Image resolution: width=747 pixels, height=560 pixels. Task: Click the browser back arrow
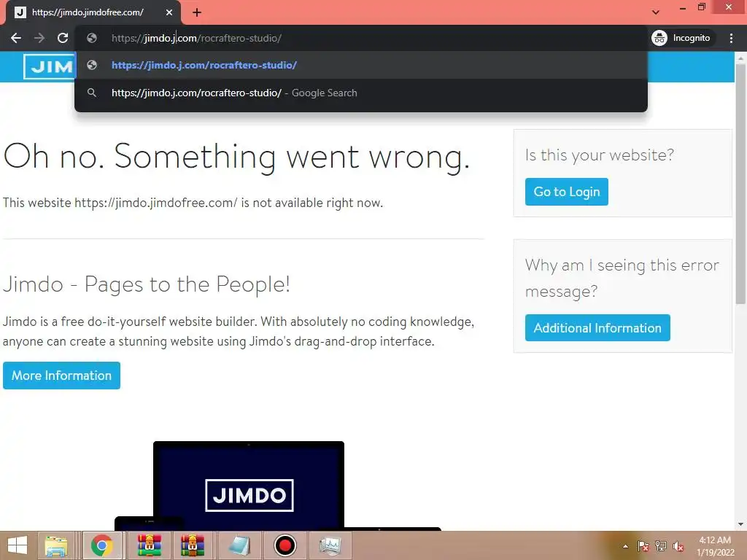[x=16, y=38]
